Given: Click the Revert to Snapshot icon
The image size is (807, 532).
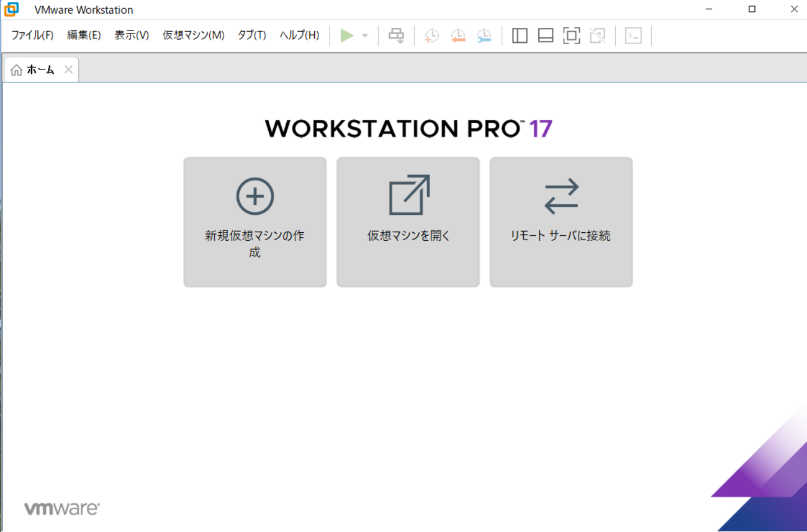Looking at the screenshot, I should coord(458,36).
